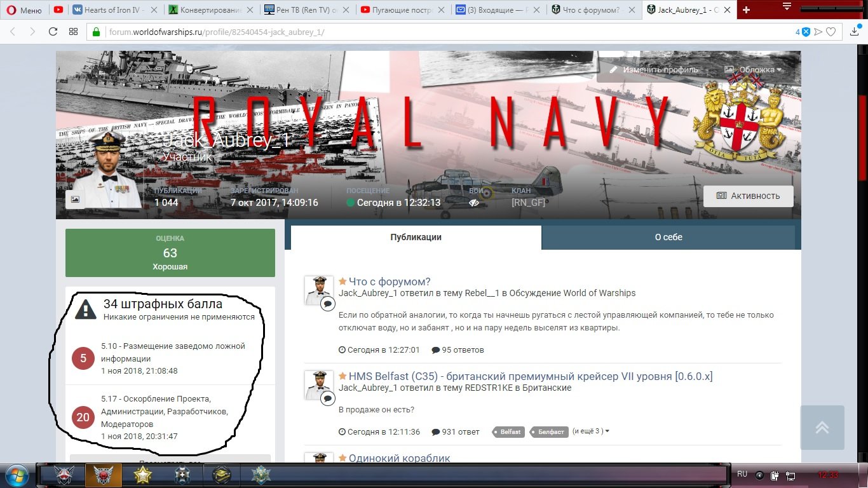Go forward with the browser forward arrow
This screenshot has width=868, height=488.
click(x=32, y=32)
